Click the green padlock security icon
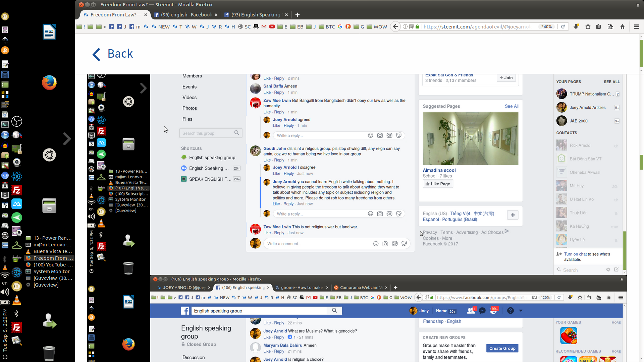 coord(417,26)
